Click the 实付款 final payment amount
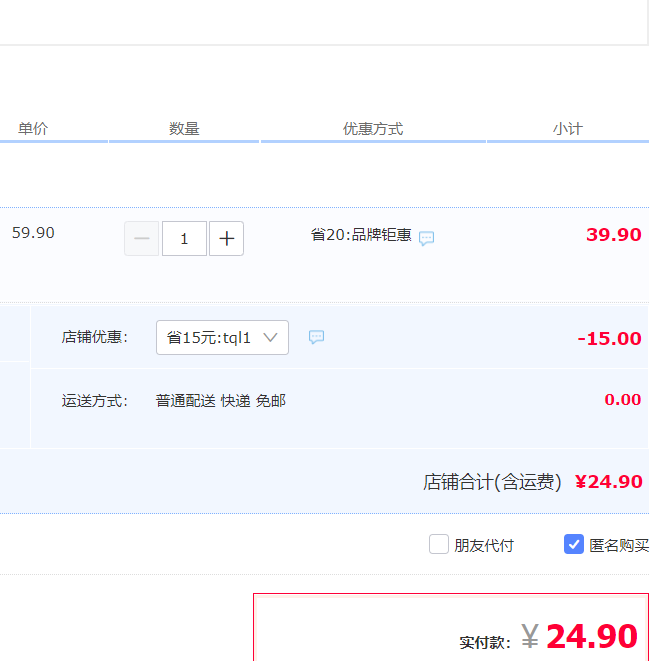 click(x=591, y=636)
